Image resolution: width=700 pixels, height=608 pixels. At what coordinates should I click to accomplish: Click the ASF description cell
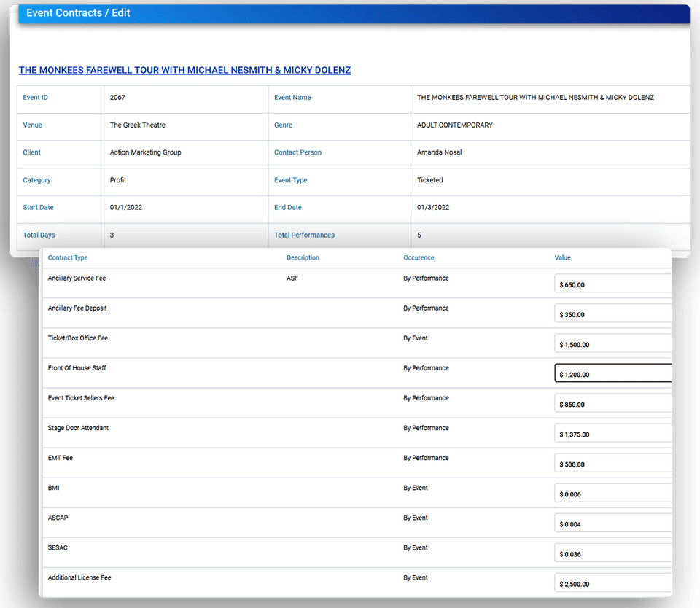coord(292,278)
